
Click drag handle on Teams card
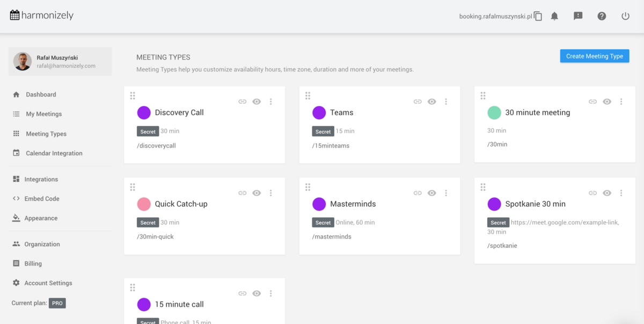(308, 95)
